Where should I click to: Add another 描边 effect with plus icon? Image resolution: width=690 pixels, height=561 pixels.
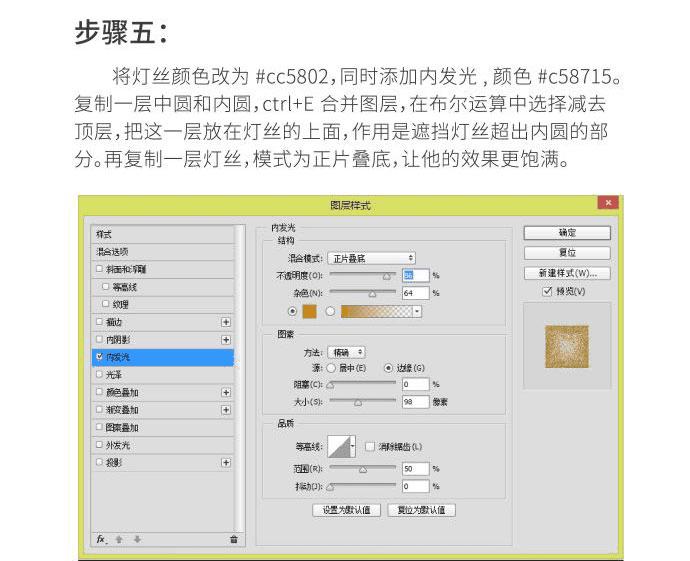[x=226, y=322]
